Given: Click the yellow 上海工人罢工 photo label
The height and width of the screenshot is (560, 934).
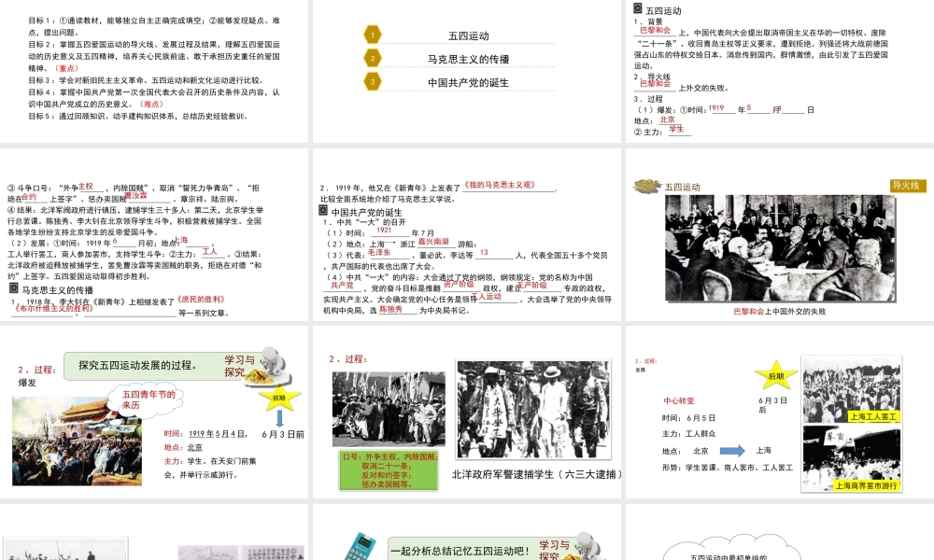Looking at the screenshot, I should (x=874, y=416).
